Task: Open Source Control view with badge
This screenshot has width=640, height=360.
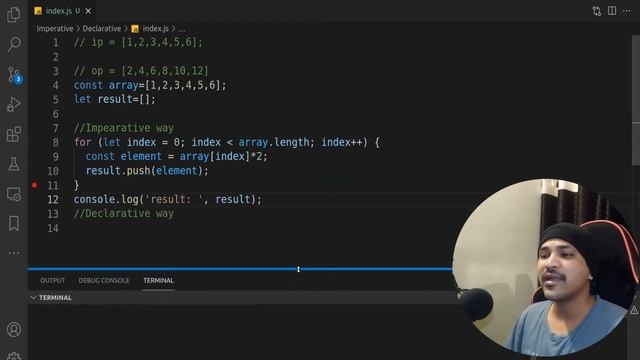Action: (x=14, y=75)
